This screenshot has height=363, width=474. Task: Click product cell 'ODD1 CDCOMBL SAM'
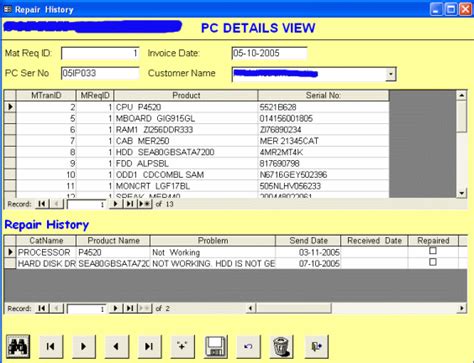(x=186, y=175)
